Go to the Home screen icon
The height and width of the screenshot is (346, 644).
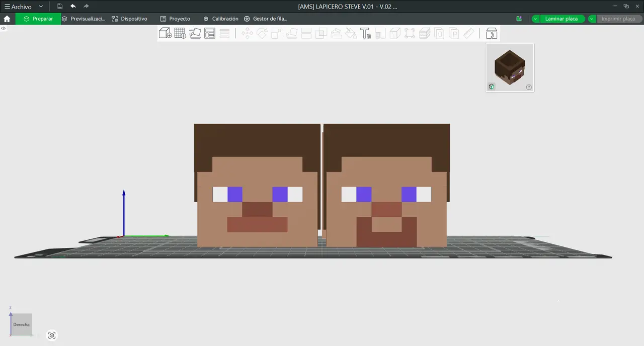tap(7, 19)
